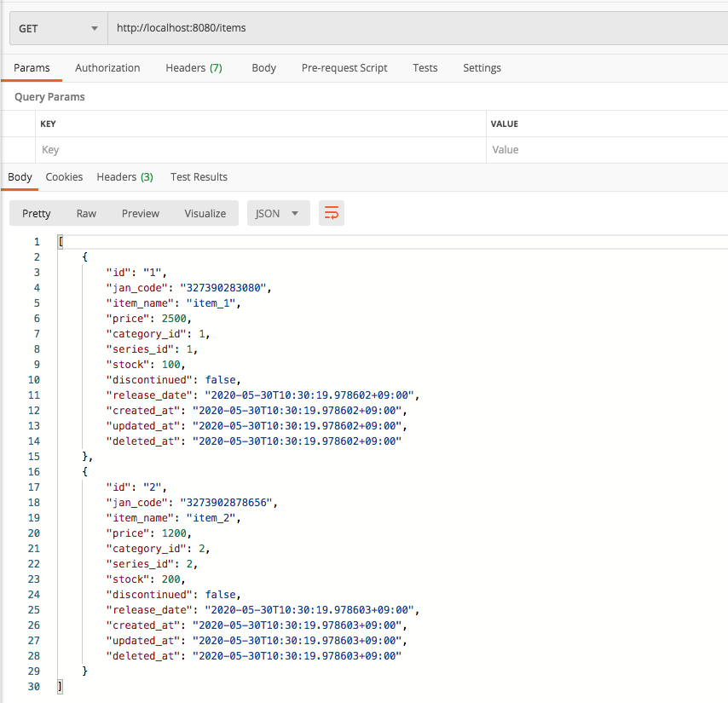Open the Tests tab
The height and width of the screenshot is (703, 728).
[425, 68]
